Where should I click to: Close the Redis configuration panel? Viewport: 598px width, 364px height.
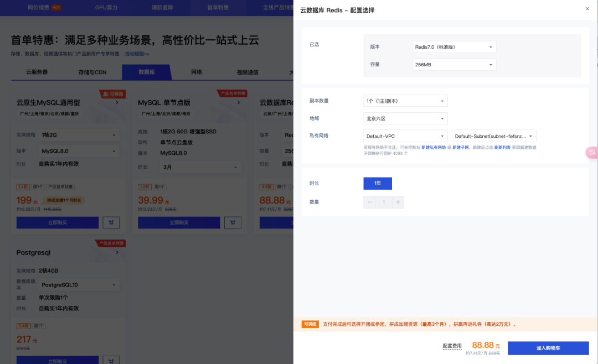coord(587,9)
